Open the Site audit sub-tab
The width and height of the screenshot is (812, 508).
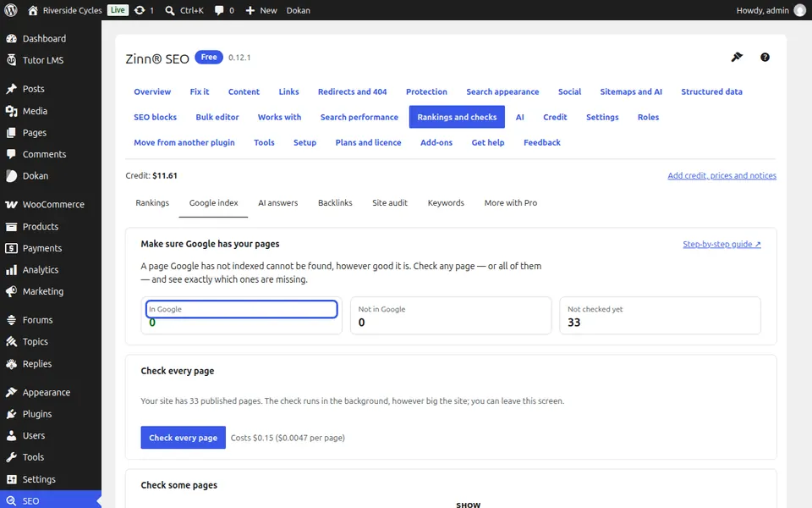(x=390, y=202)
